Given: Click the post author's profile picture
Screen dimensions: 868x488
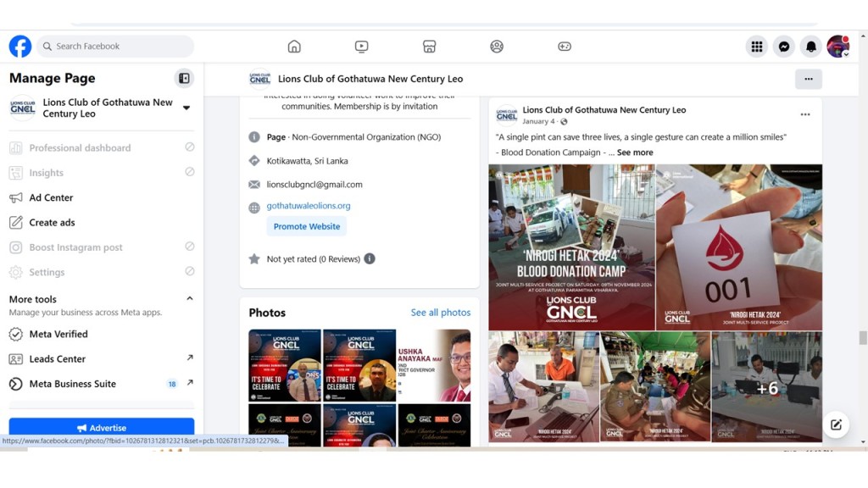Looking at the screenshot, I should pyautogui.click(x=507, y=115).
